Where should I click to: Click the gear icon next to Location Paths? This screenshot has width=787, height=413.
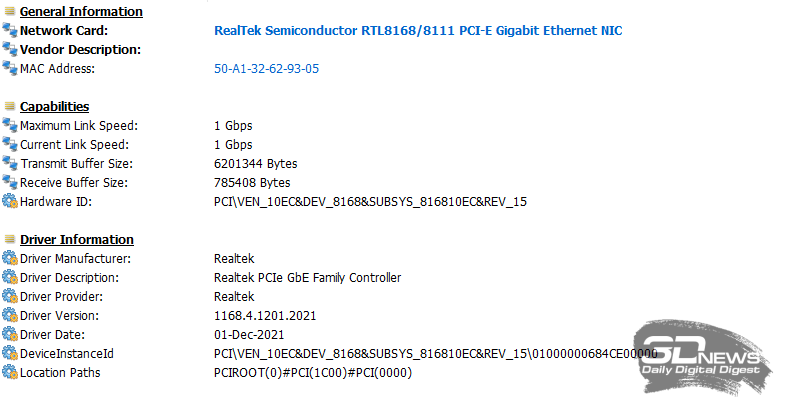[x=10, y=372]
